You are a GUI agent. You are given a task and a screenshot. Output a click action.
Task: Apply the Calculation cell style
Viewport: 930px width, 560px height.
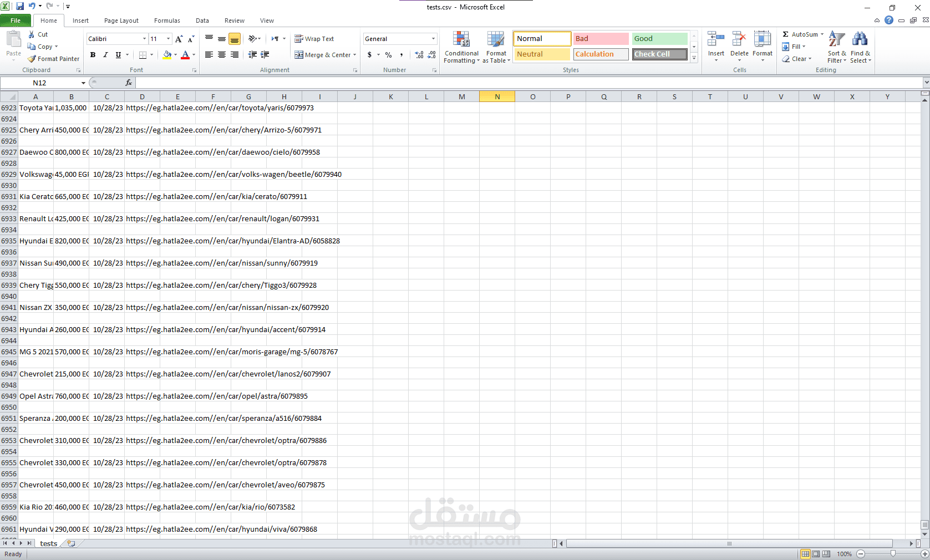[x=601, y=54]
